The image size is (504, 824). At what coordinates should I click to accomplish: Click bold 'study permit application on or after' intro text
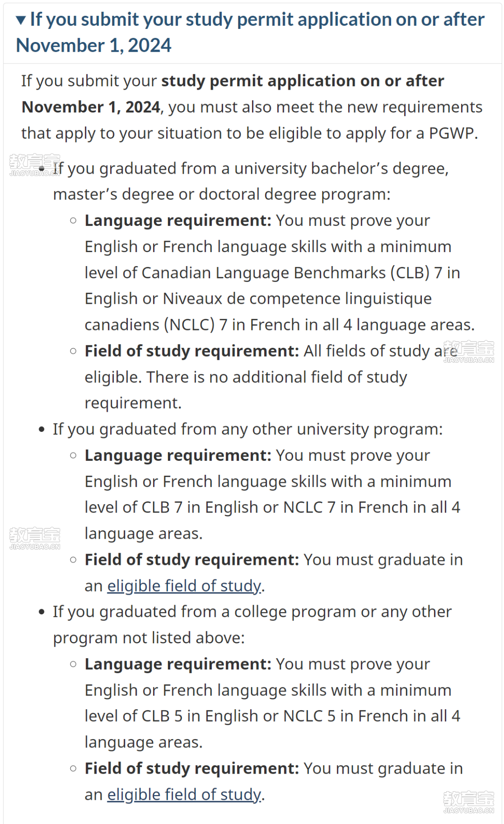point(302,81)
